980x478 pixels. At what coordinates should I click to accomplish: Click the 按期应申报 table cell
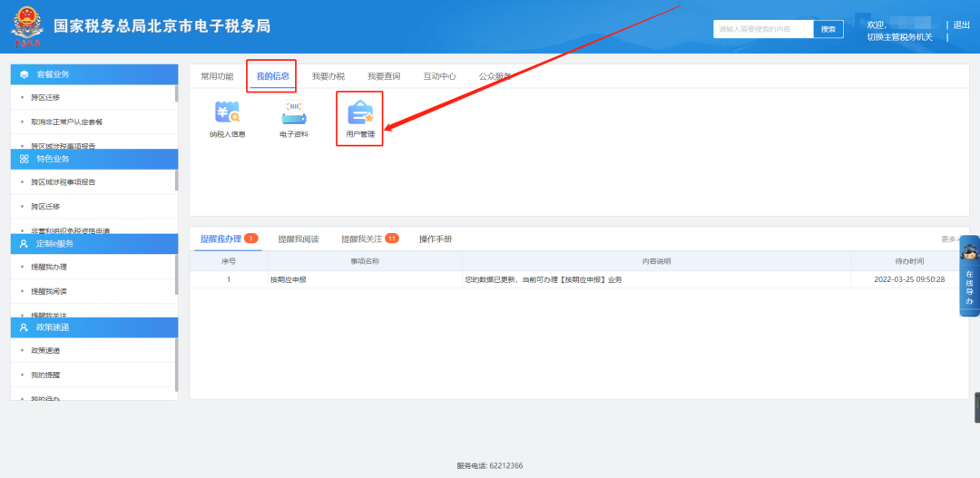365,280
